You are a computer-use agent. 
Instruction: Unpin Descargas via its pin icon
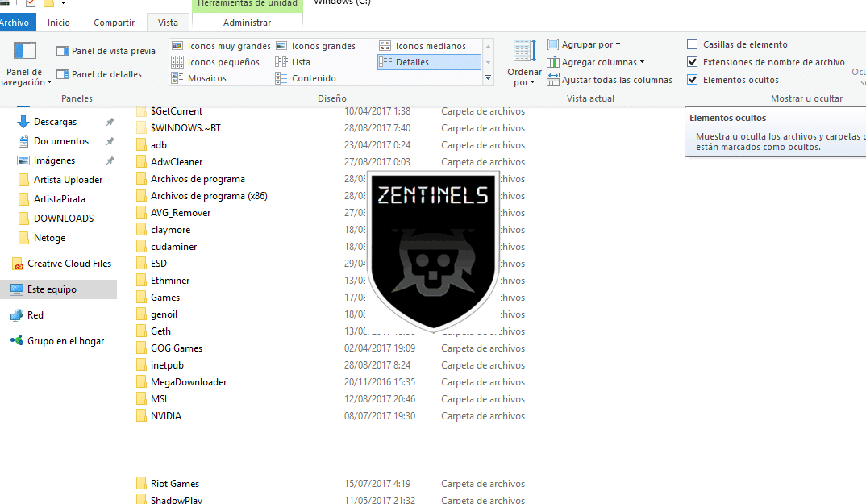click(110, 122)
